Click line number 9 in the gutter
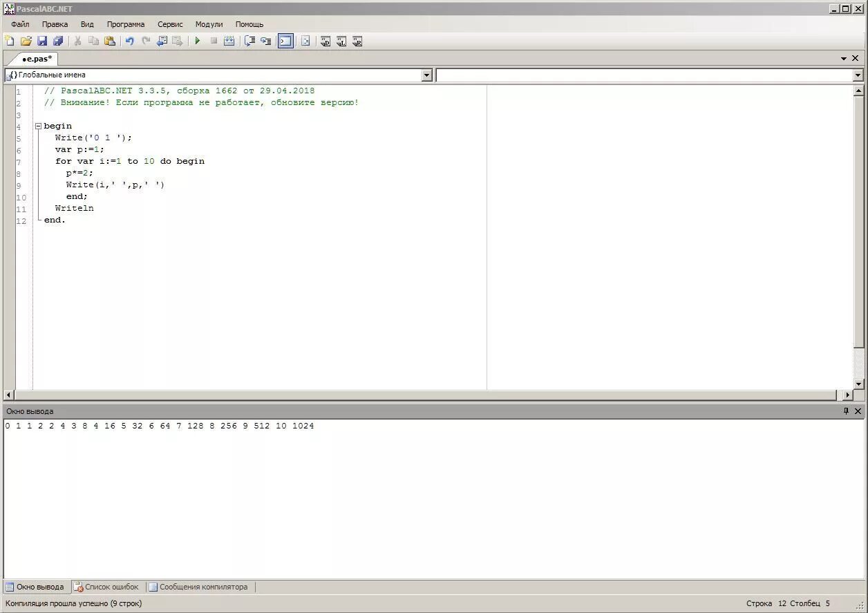The height and width of the screenshot is (613, 868). [x=19, y=185]
